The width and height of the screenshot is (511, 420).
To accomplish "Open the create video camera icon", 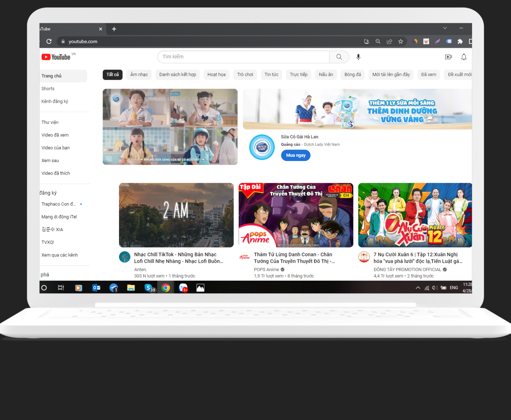I will pos(448,57).
